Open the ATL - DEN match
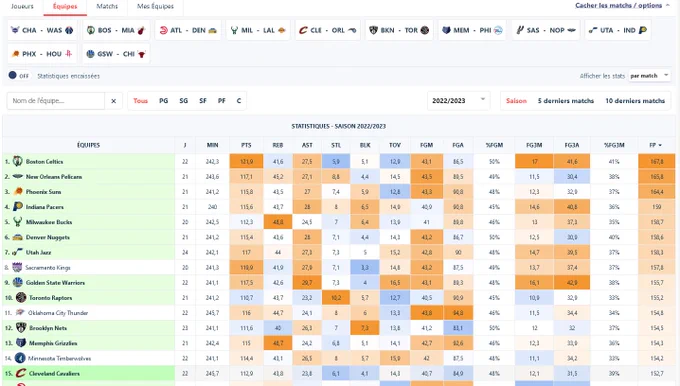Viewport: 680px width, 386px height. (x=188, y=30)
